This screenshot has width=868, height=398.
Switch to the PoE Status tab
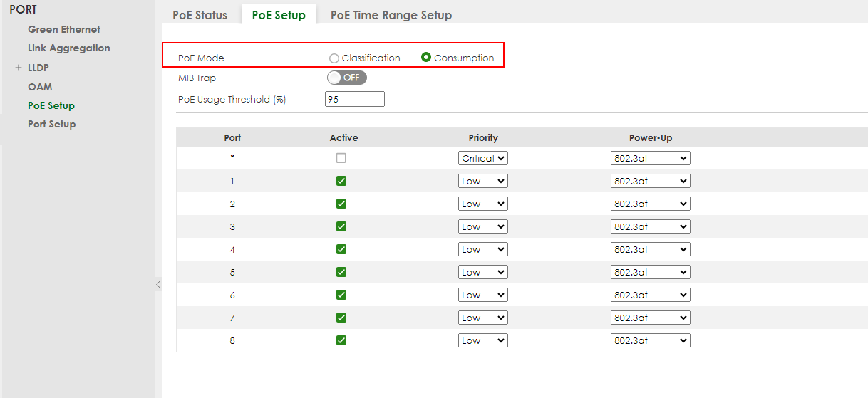tap(200, 15)
